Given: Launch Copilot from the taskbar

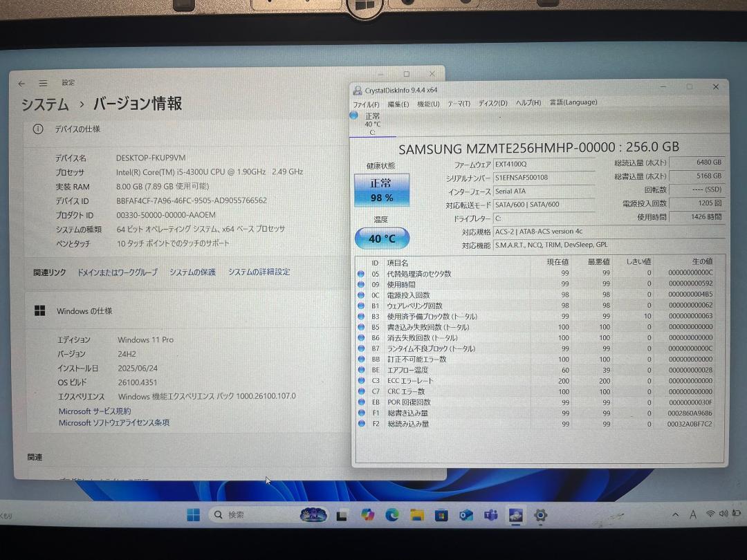Looking at the screenshot, I should click(367, 515).
